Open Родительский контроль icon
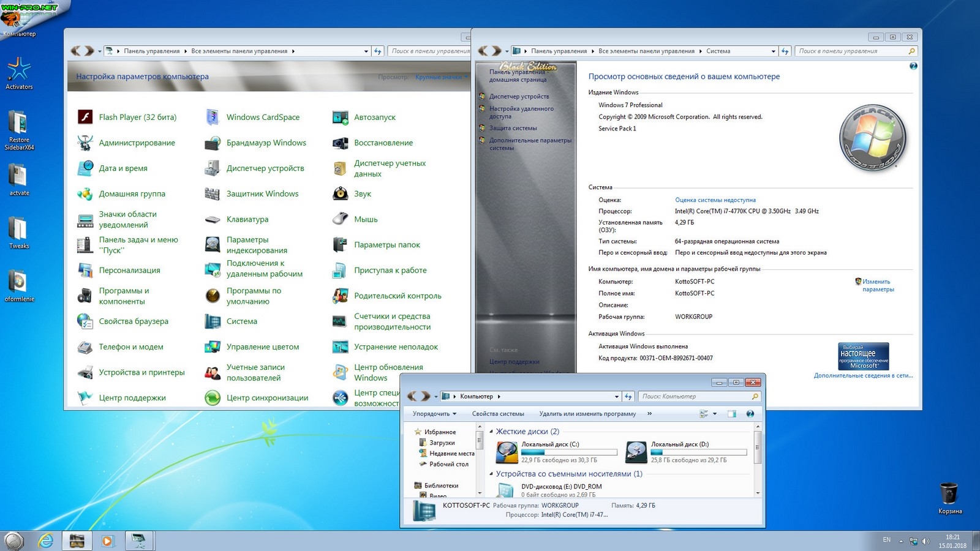Image resolution: width=980 pixels, height=551 pixels. [x=340, y=296]
